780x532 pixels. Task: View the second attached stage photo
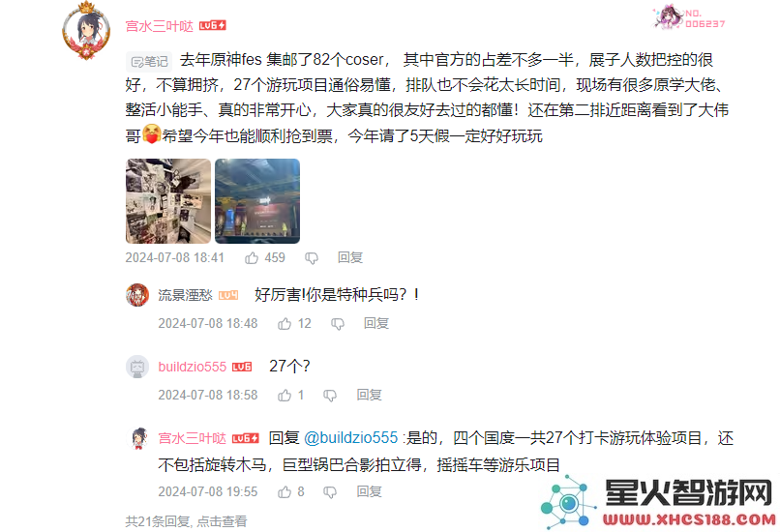[257, 201]
